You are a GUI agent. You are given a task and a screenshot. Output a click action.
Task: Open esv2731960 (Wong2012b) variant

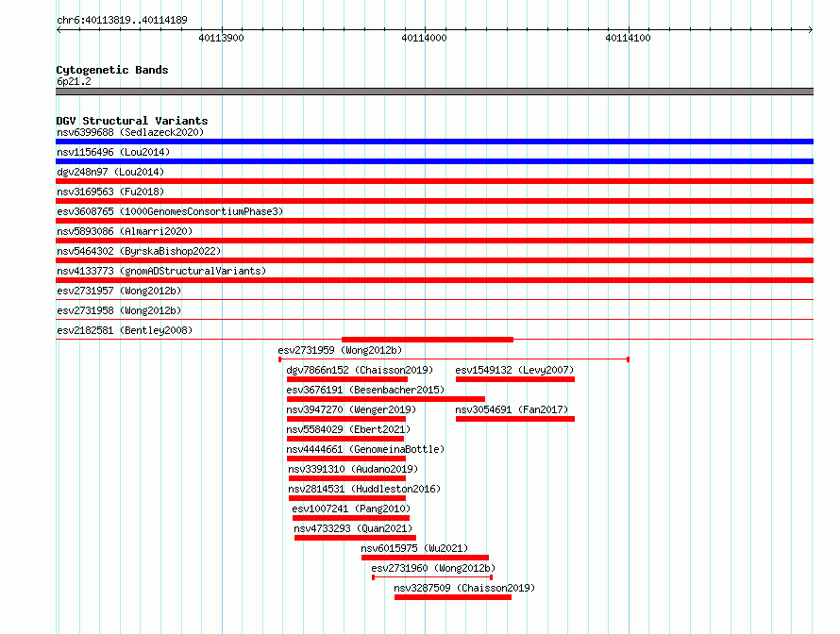click(x=433, y=568)
